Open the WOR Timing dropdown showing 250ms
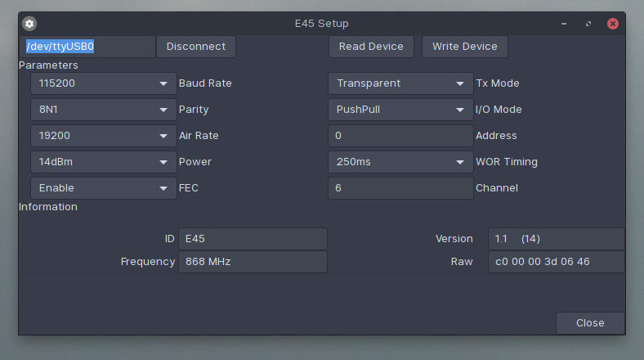The image size is (644, 360). coord(400,162)
